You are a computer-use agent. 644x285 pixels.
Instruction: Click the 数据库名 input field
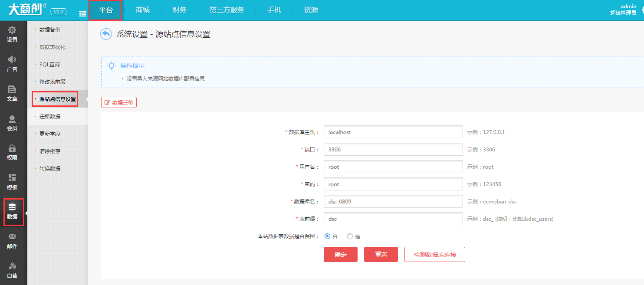(x=394, y=202)
